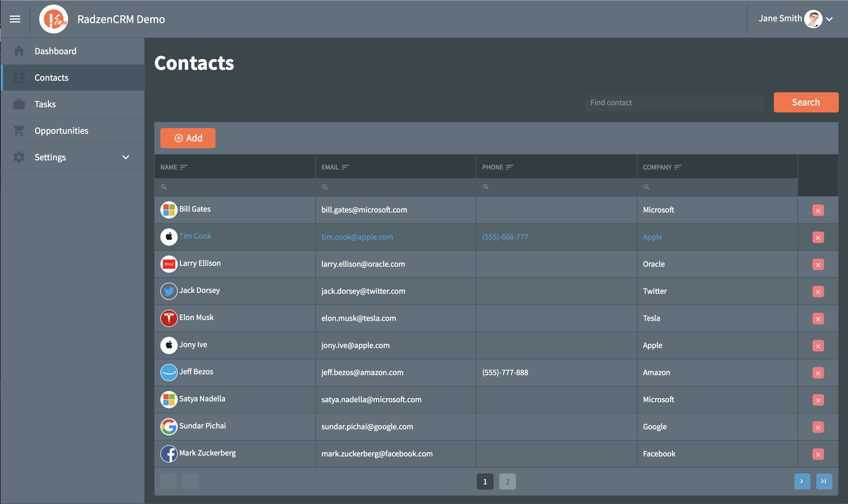The width and height of the screenshot is (848, 504).
Task: Sort by the EMAIL column icon
Action: pos(345,167)
